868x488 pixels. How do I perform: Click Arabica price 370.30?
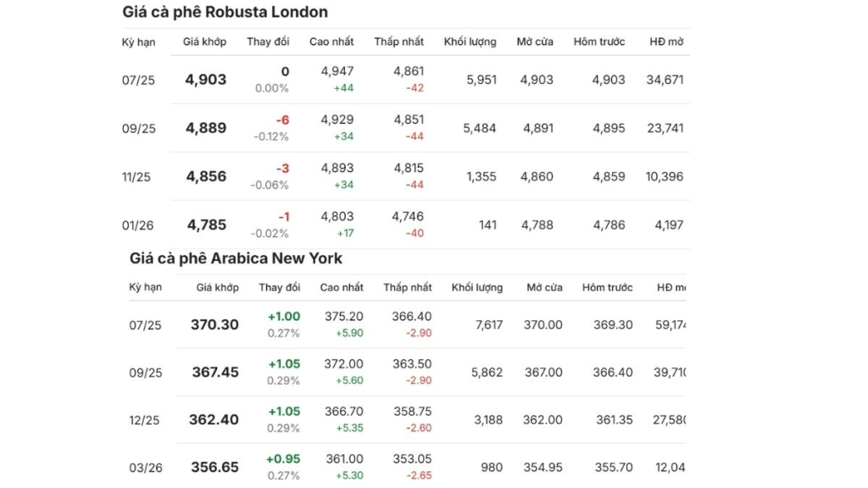tap(214, 324)
